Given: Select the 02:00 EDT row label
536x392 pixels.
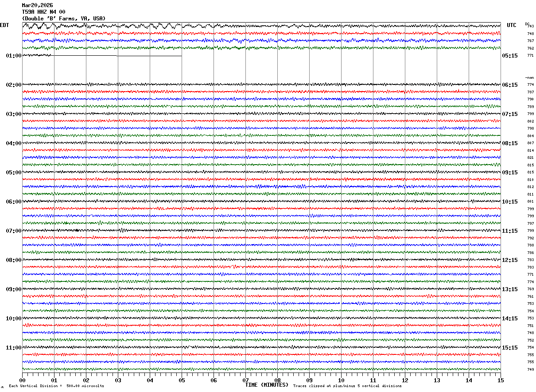Looking at the screenshot, I should (14, 85).
